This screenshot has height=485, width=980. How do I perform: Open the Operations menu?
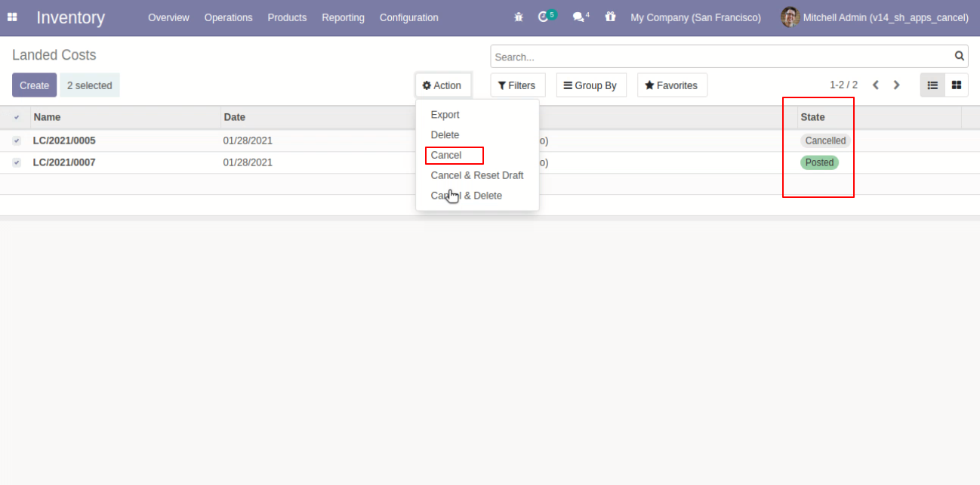(228, 17)
